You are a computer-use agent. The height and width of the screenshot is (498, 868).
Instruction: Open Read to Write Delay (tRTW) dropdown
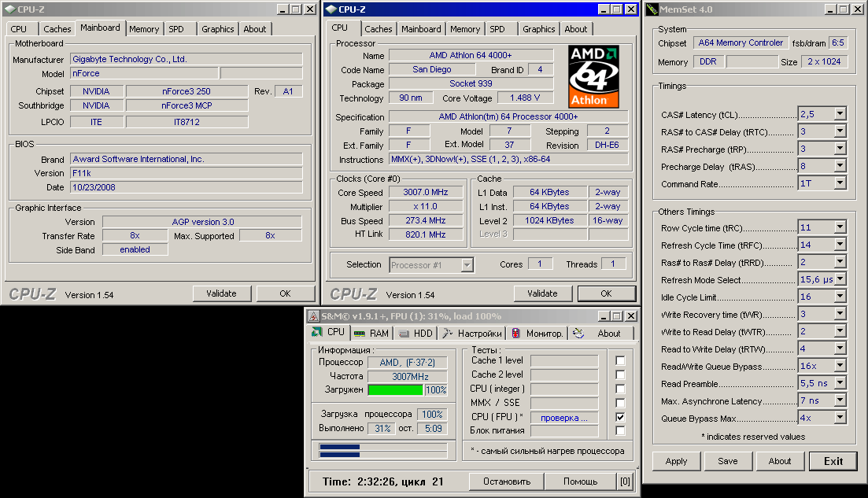tap(840, 349)
